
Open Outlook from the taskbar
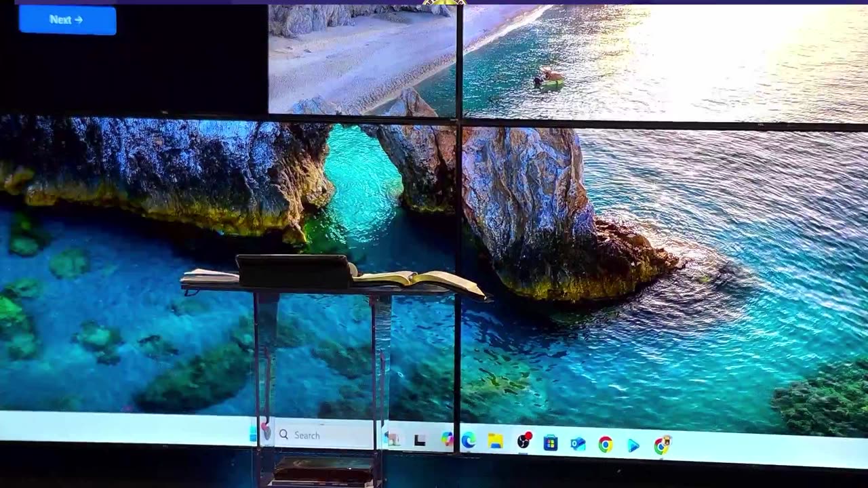coord(578,444)
